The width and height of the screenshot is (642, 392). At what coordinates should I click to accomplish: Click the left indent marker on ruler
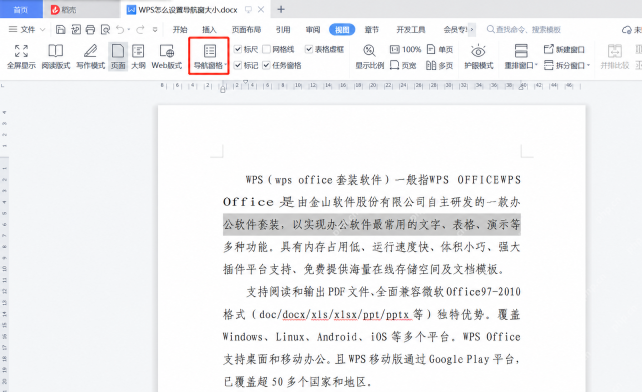(x=222, y=88)
